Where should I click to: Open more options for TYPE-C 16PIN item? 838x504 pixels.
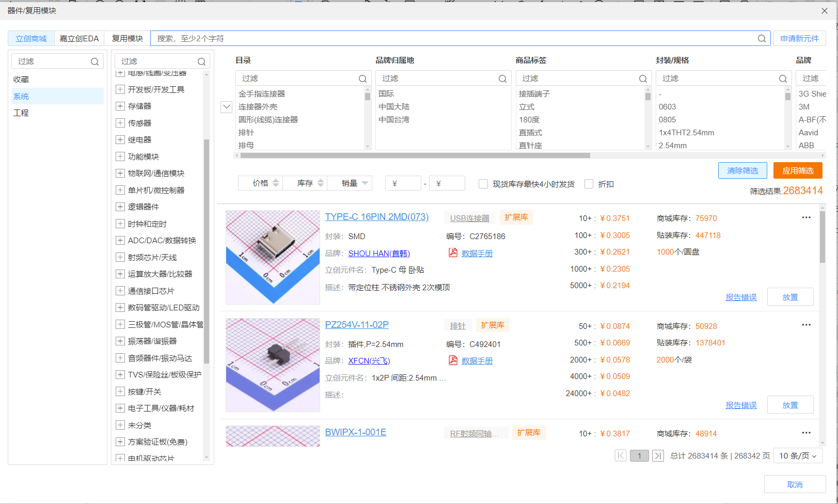click(x=806, y=217)
